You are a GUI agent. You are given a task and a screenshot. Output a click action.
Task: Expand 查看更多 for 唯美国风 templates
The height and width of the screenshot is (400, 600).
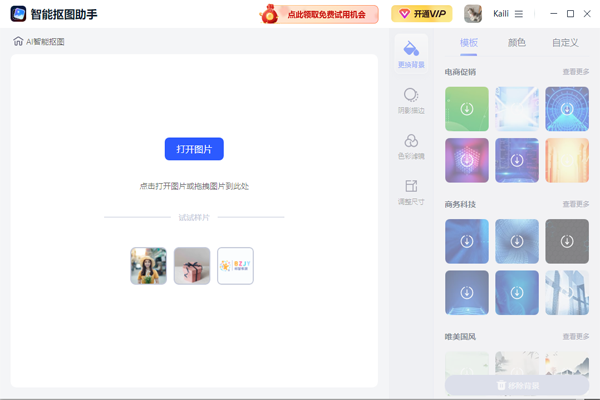(575, 337)
